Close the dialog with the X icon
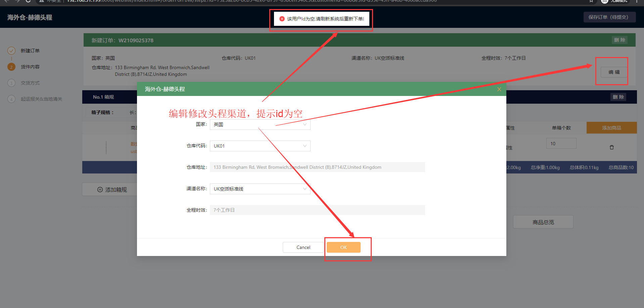The width and height of the screenshot is (644, 308). [499, 89]
